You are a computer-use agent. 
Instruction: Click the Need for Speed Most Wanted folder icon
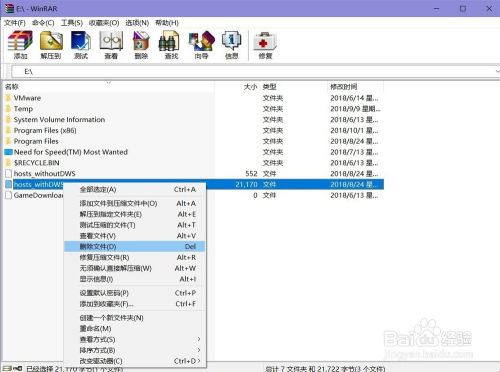point(9,152)
